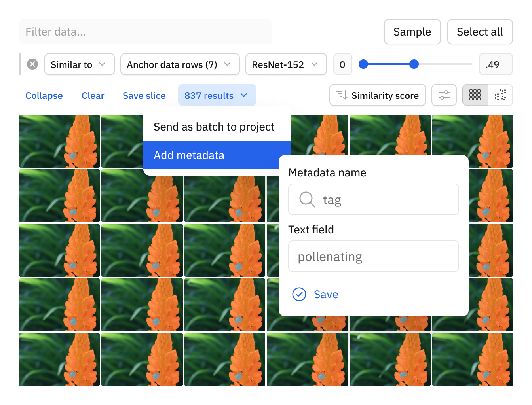Click the minimum similarity value field showing 0

(342, 64)
